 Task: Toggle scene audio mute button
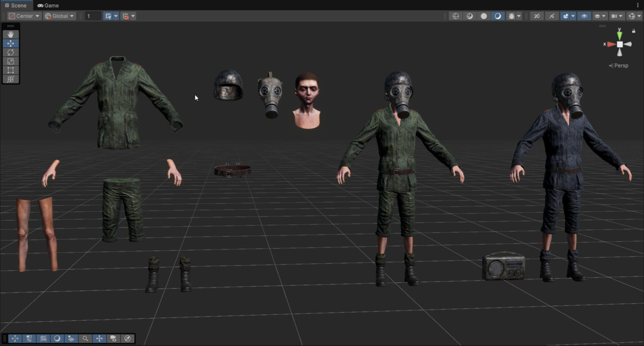point(552,16)
